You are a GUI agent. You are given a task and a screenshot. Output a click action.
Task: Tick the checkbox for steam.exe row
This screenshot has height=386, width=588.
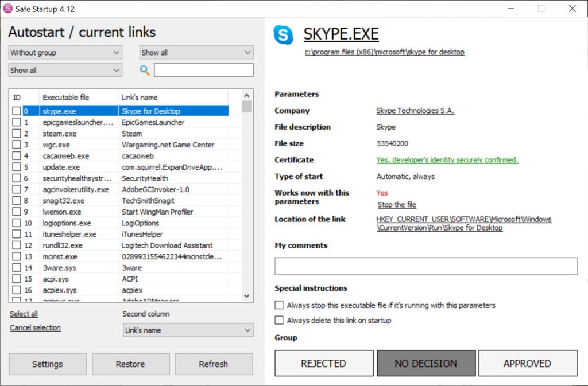17,133
